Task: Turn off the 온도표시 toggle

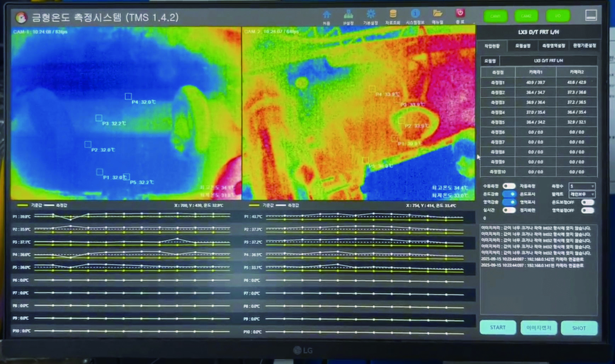Action: (x=509, y=194)
